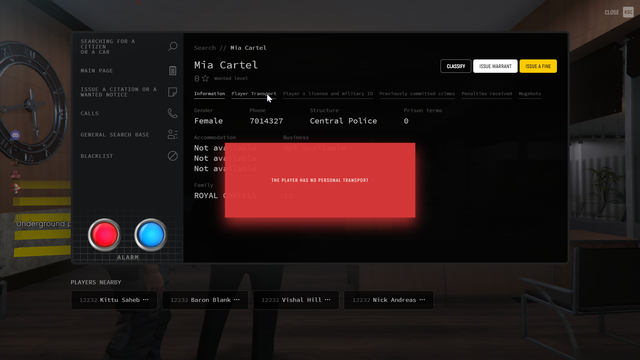
Task: Click the yellow Issue a Fine button
Action: pyautogui.click(x=538, y=66)
